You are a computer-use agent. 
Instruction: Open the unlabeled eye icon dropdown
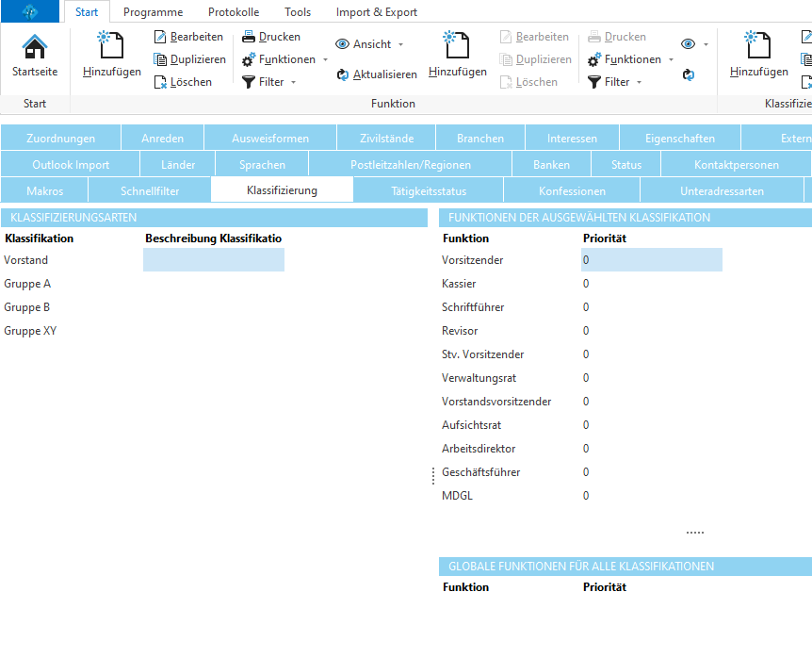694,44
